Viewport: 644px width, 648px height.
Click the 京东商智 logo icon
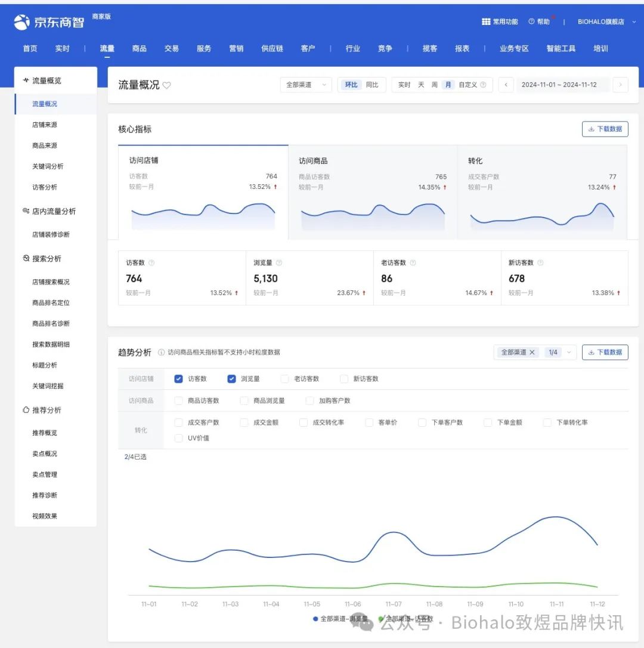[x=21, y=22]
